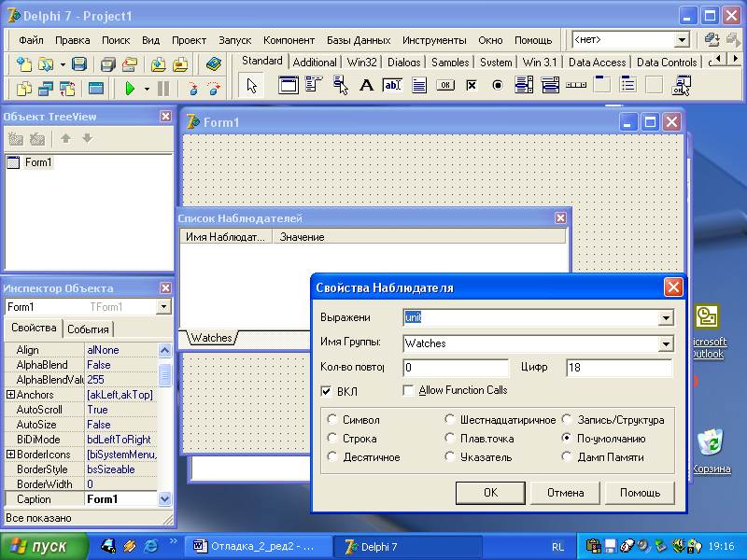The height and width of the screenshot is (560, 747).
Task: Click the Step Over debug icon
Action: (214, 89)
